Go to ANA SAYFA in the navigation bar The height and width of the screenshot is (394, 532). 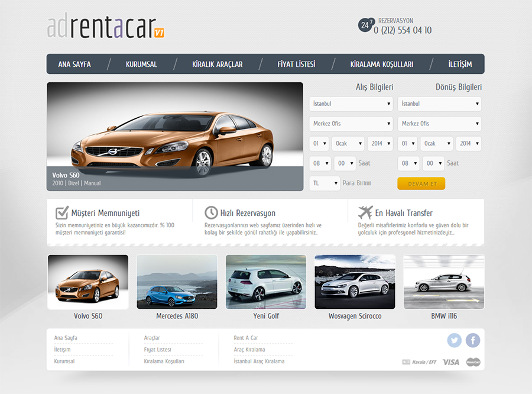(74, 64)
